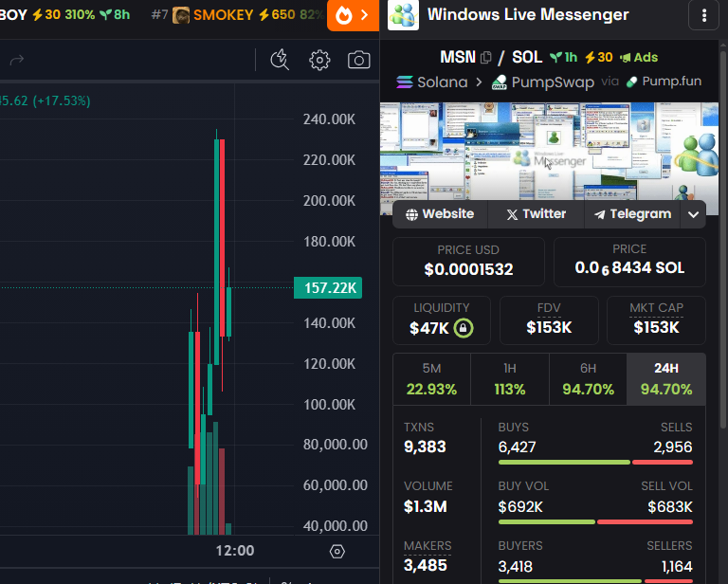The width and height of the screenshot is (728, 584).
Task: Open chart settings gear
Action: coord(319,60)
